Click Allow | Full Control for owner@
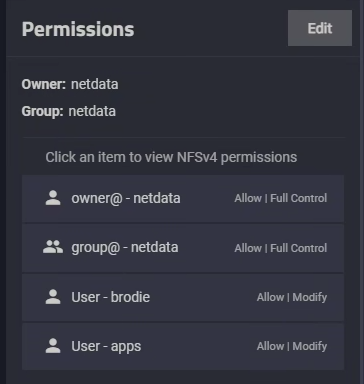 (x=281, y=198)
